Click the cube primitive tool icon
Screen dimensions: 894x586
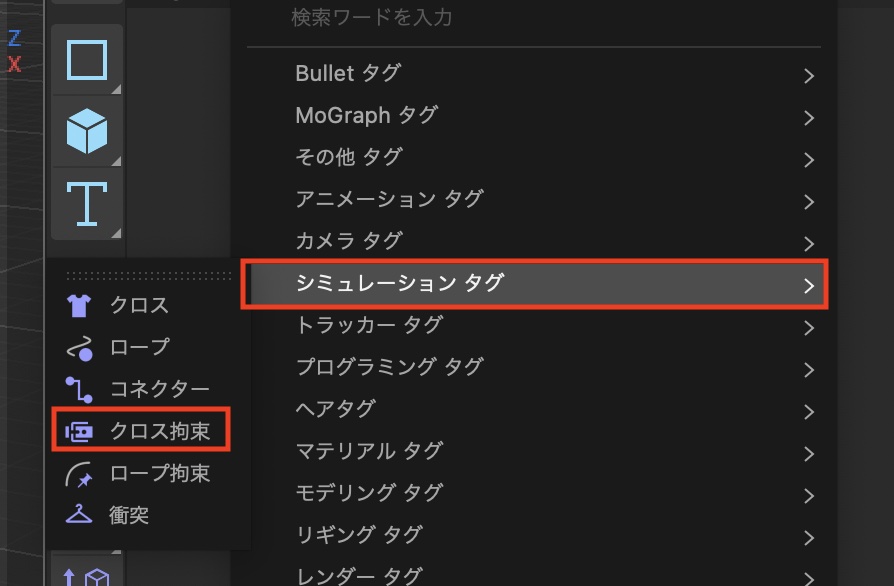pos(87,131)
